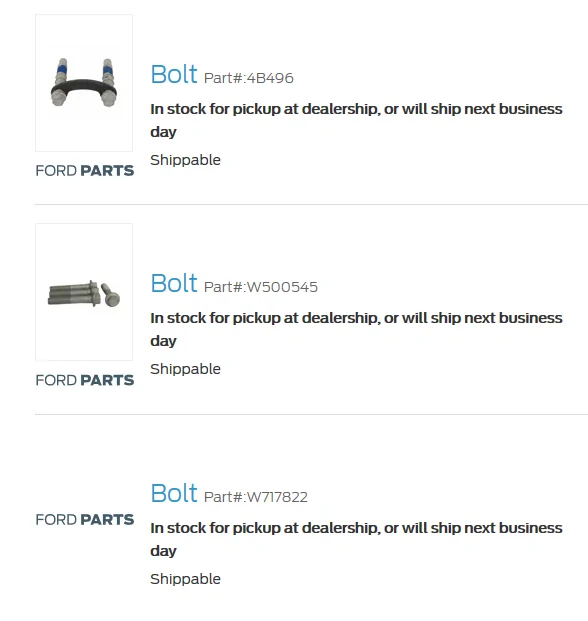Click the FORD PARTS logo beside part W717822
This screenshot has height=621, width=588.
coord(85,520)
